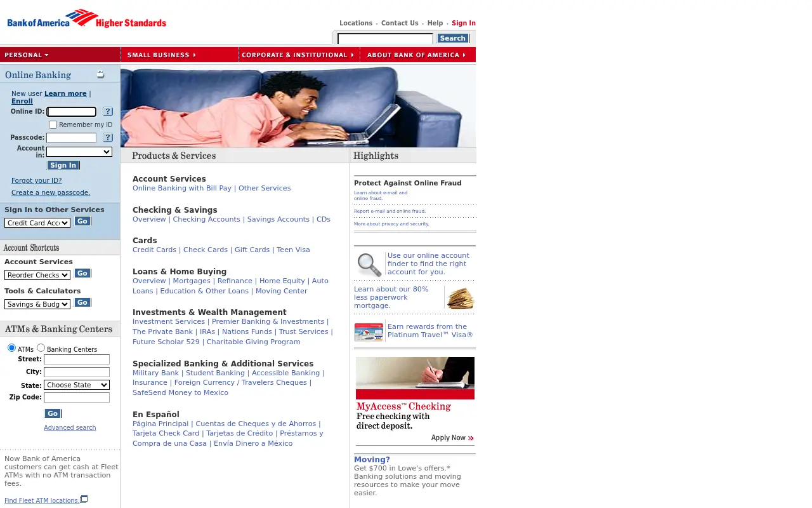Open the Mortgages link
The image size is (812, 508).
(192, 281)
